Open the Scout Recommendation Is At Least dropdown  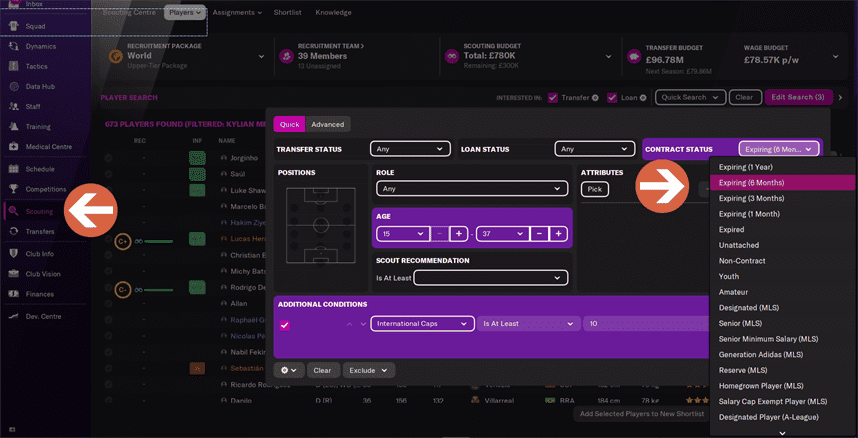click(x=491, y=278)
